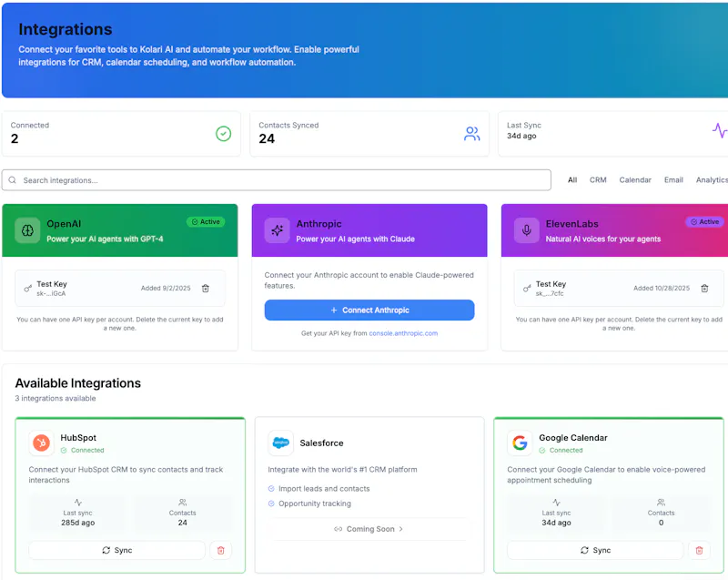
Task: Switch to the CRM filter tab
Action: [598, 180]
